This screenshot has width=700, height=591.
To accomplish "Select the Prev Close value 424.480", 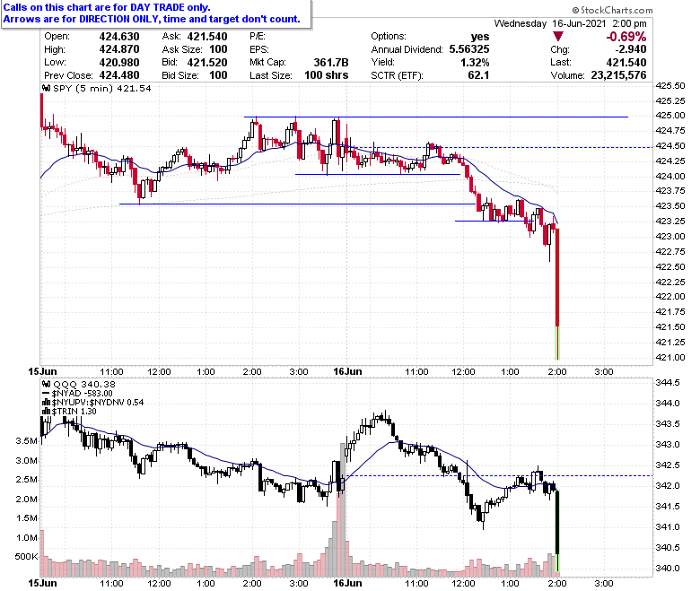I will pos(119,75).
